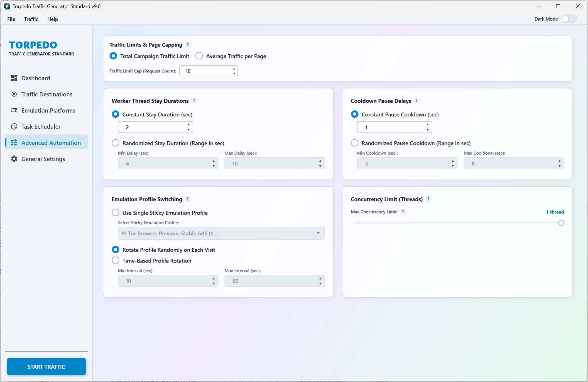Click help icon beside Traffic Limits & Page Capping
The image size is (588, 382).
point(188,45)
